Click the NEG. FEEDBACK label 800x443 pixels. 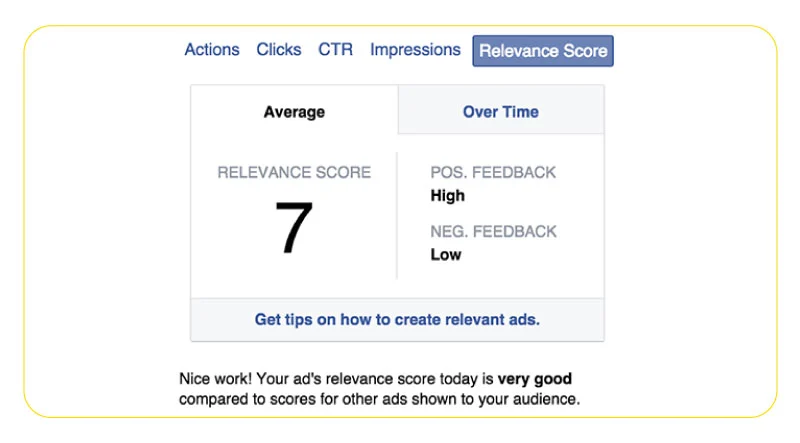[493, 232]
